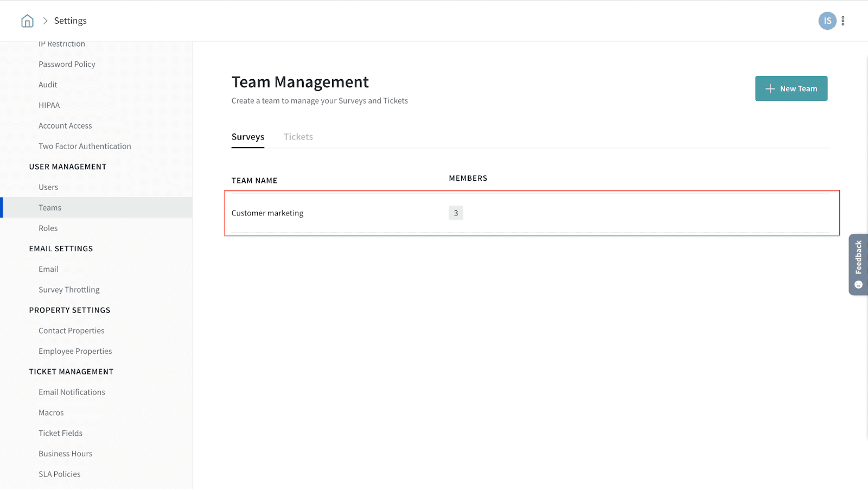Open Users in the sidebar
This screenshot has width=868, height=490.
pos(48,187)
